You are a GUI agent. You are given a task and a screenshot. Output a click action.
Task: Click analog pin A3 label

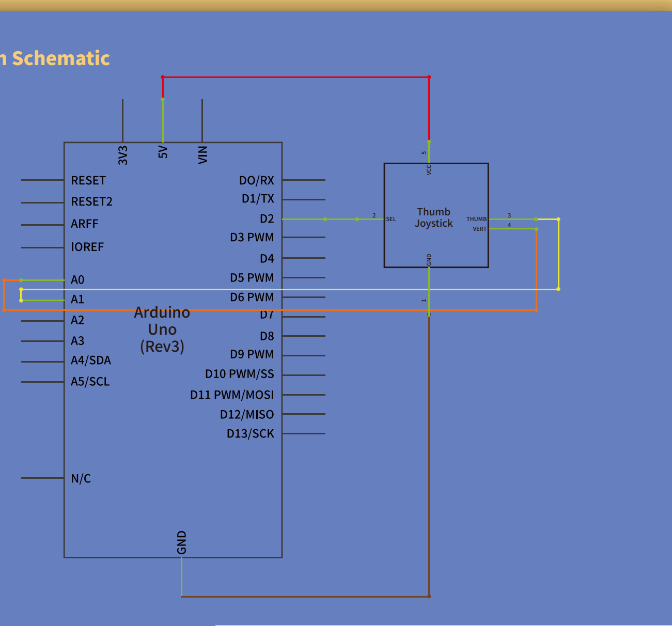(77, 341)
